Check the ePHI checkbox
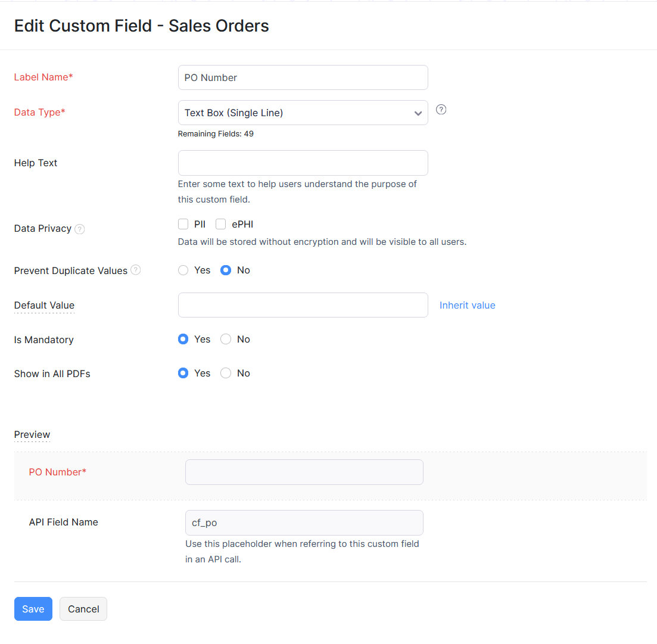 [221, 225]
